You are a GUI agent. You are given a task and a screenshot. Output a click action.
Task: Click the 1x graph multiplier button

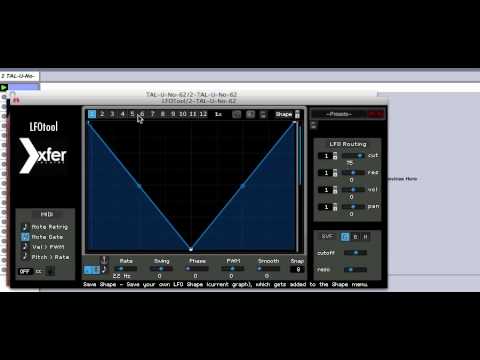click(218, 114)
